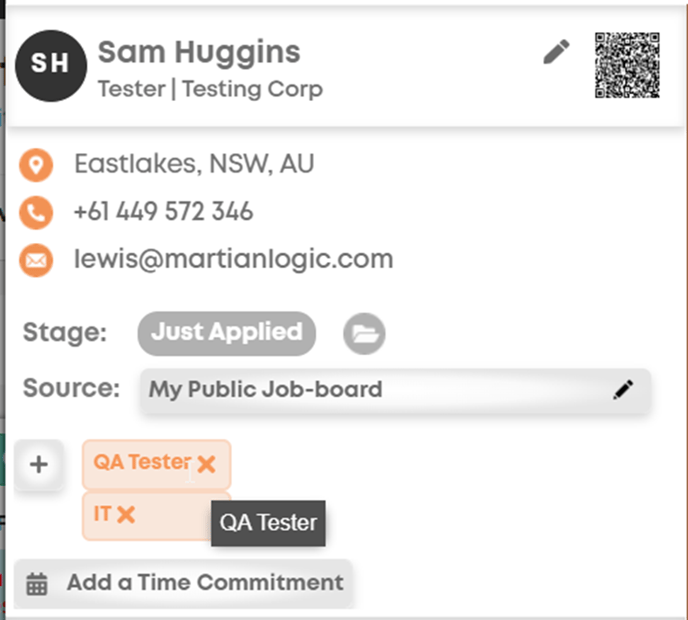This screenshot has width=688, height=620.
Task: Click the calendar icon for time commitment
Action: 36,584
